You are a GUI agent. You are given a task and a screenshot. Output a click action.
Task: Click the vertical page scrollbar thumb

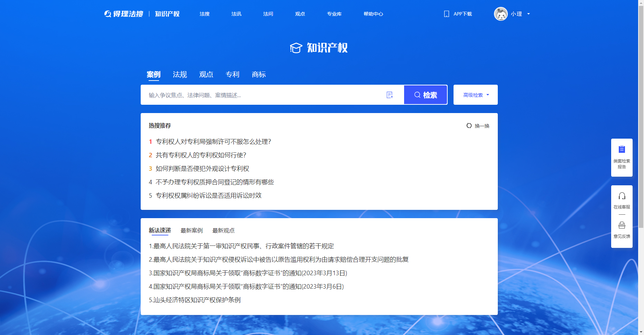tap(641, 116)
